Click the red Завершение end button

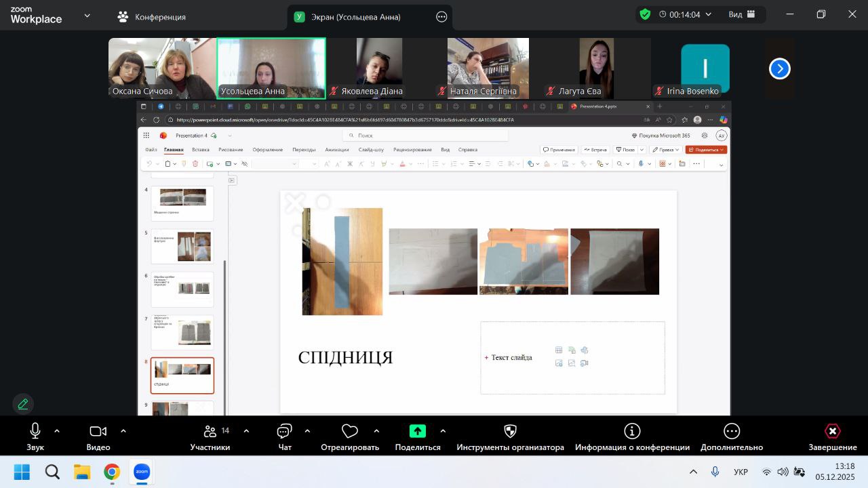click(x=832, y=432)
